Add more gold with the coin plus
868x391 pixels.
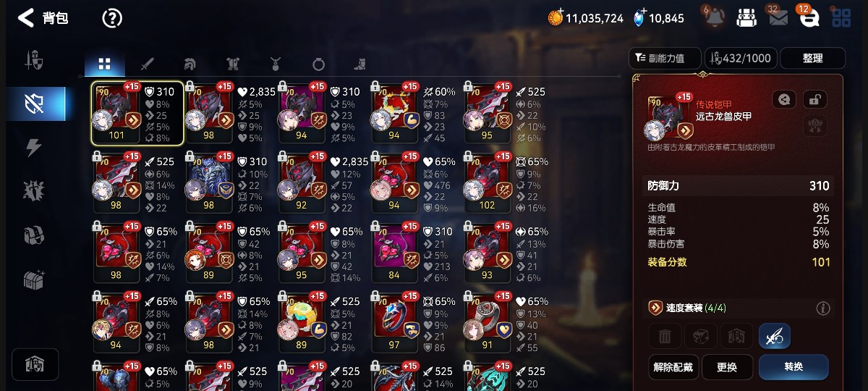556,17
